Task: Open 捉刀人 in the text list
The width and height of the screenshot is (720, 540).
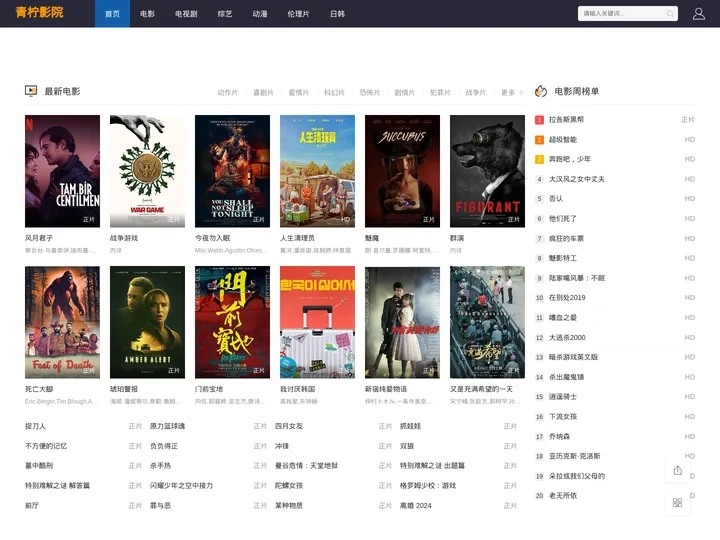Action: 35,426
